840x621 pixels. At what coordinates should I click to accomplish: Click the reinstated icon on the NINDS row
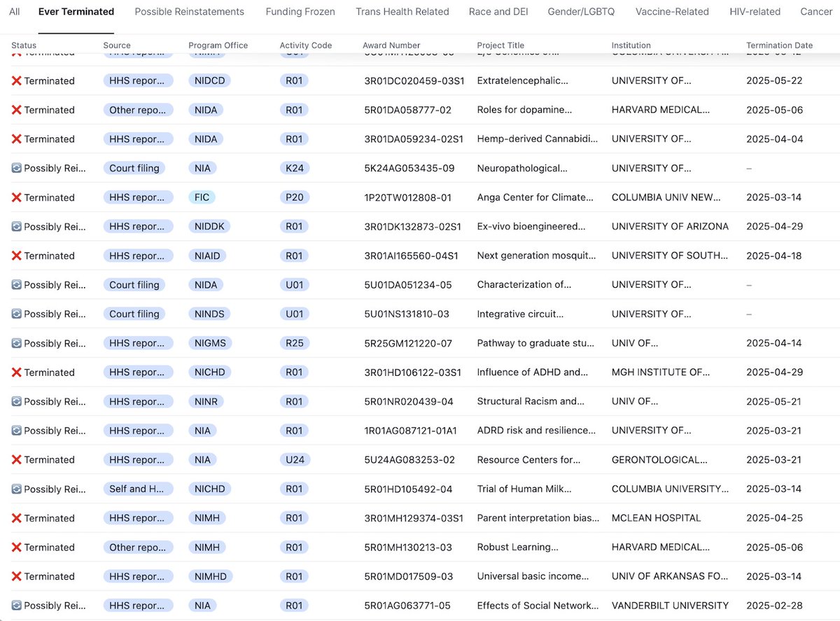point(17,314)
